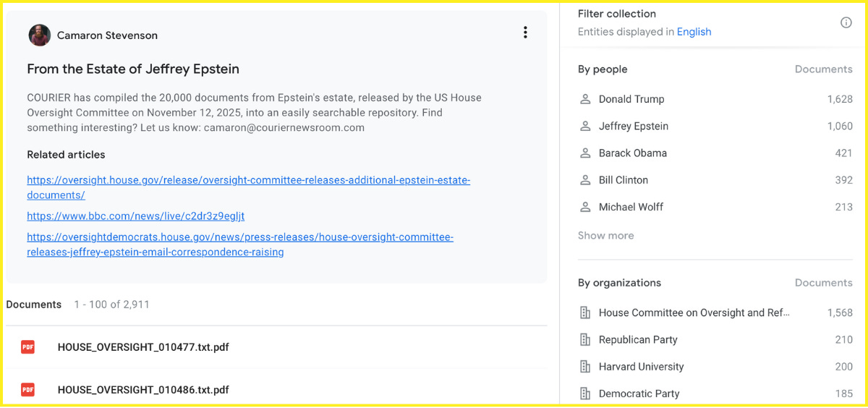
Task: Open document HOUSE_OVERSIGHT_010486.txt.pdf
Action: [143, 390]
